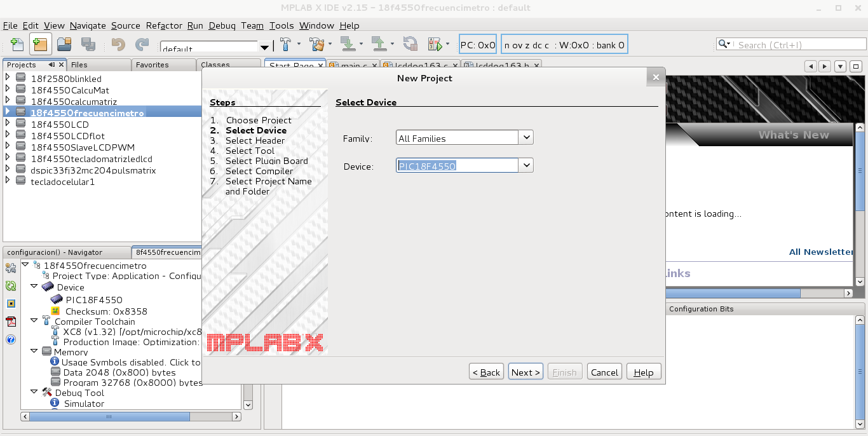868x436 pixels.
Task: Click the < Back button
Action: [487, 372]
